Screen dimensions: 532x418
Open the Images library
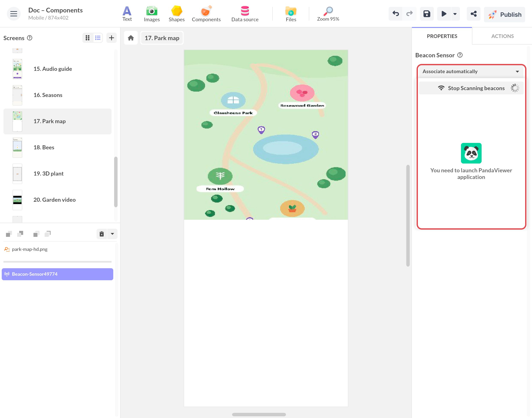pos(152,14)
